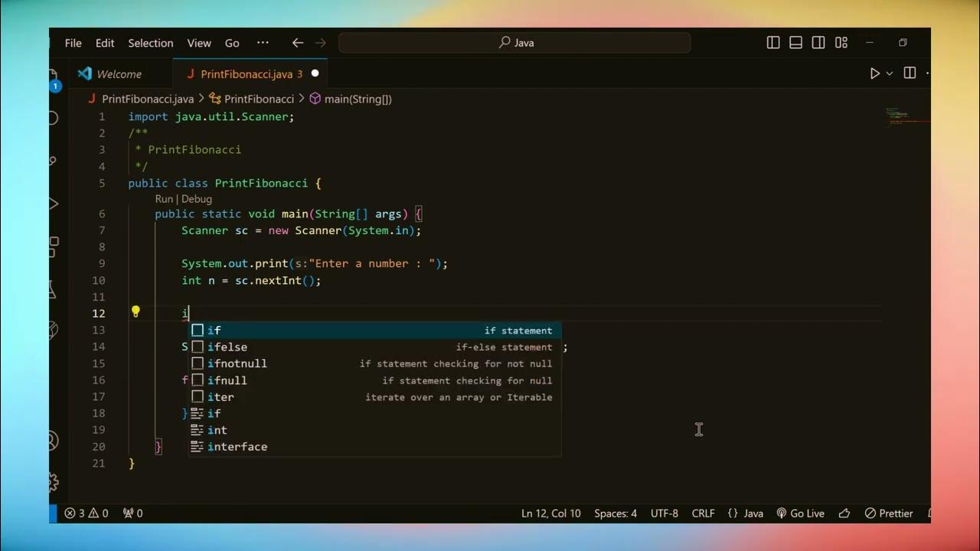Go back with the left arrow
Screen dimensions: 980x551
[x=298, y=43]
